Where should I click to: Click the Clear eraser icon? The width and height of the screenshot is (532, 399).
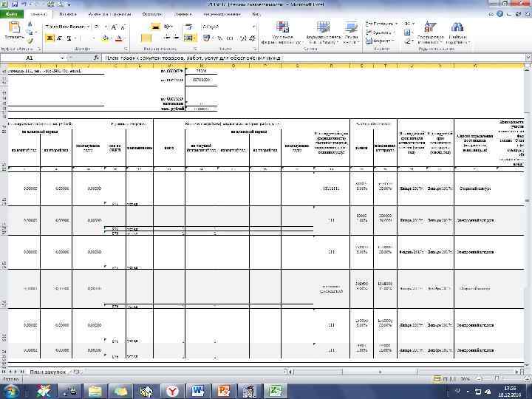(407, 41)
